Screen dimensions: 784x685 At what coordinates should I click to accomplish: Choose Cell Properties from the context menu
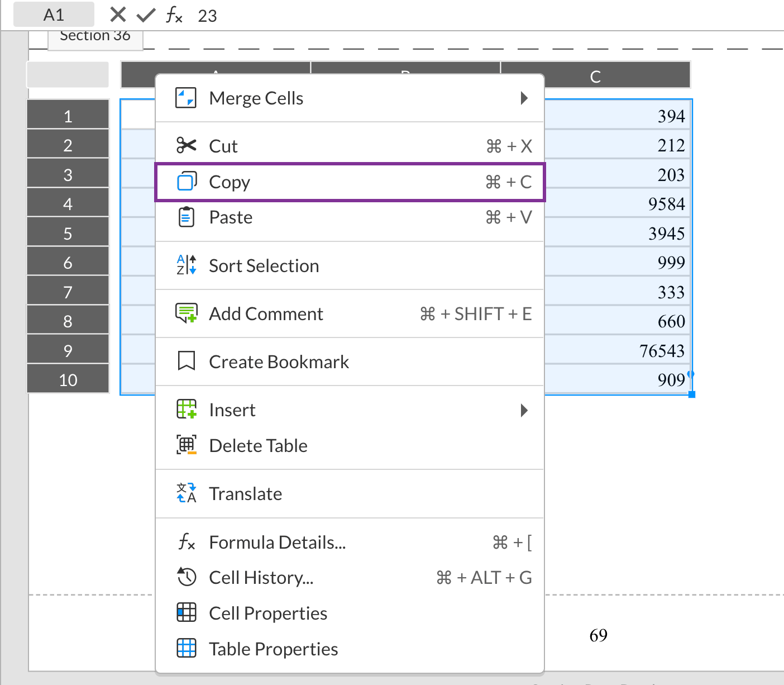point(267,612)
